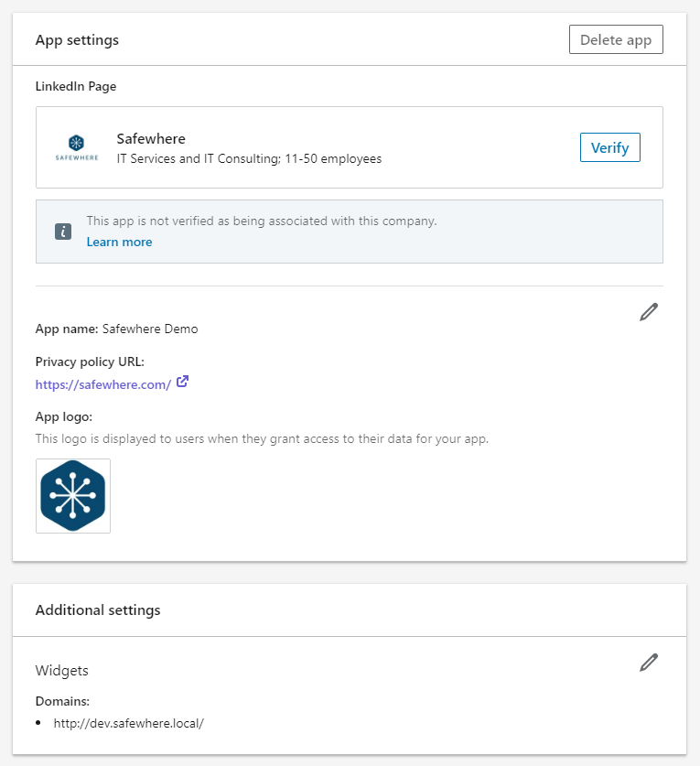Image resolution: width=700 pixels, height=766 pixels.
Task: Click the info icon in the notice banner
Action: [62, 232]
